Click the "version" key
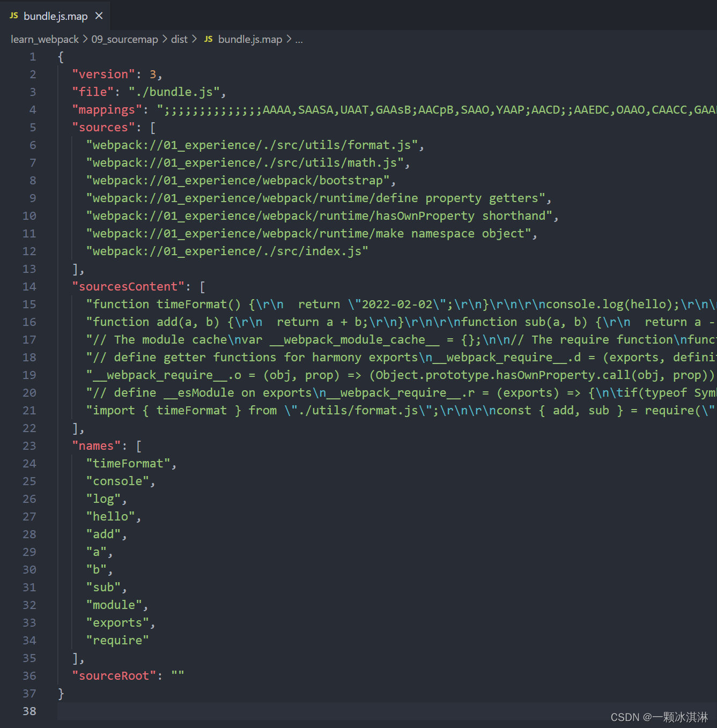This screenshot has height=728, width=717. [x=104, y=75]
